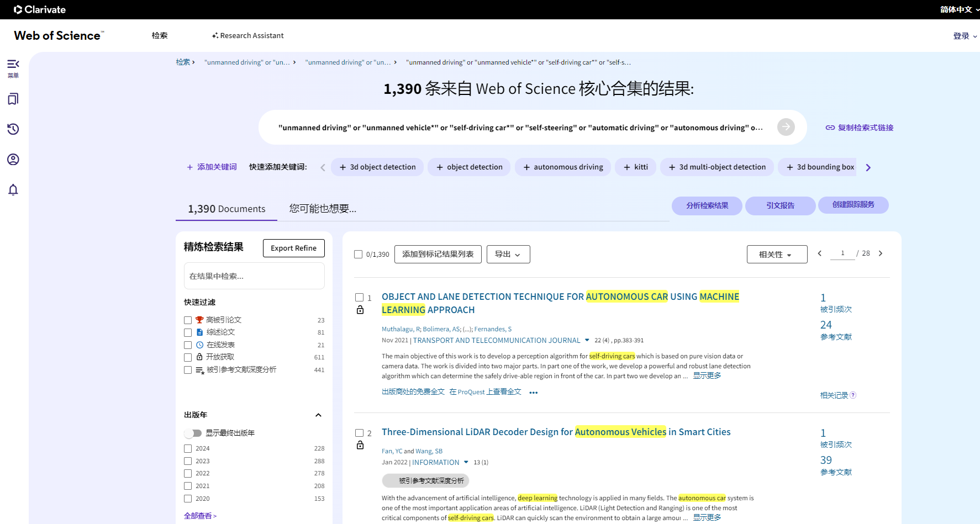Image resolution: width=980 pixels, height=524 pixels.
Task: Select result 1 checkbox
Action: (359, 297)
